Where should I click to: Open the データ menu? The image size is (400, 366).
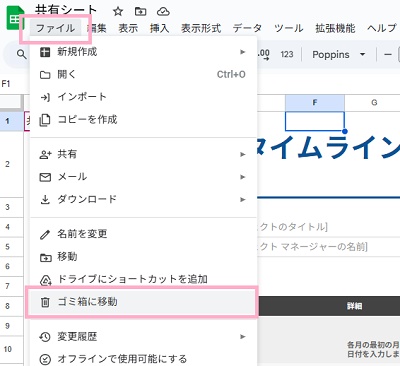pos(247,28)
